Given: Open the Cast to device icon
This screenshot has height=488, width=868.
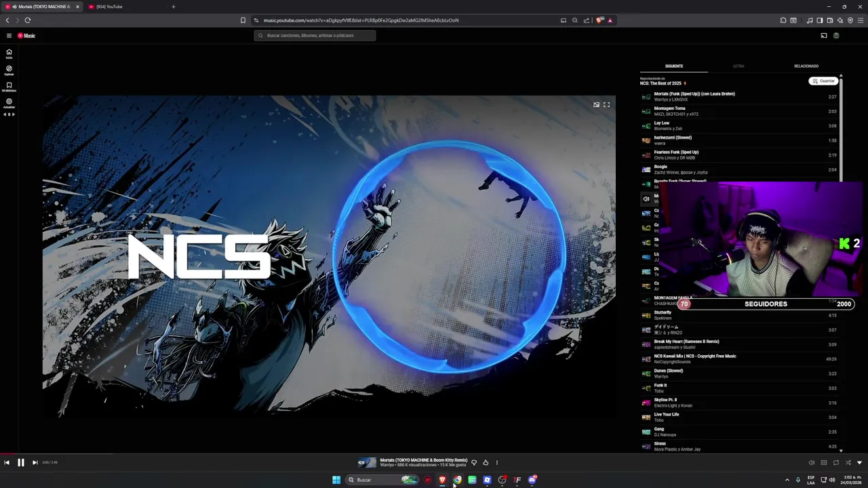Looking at the screenshot, I should coord(824,35).
